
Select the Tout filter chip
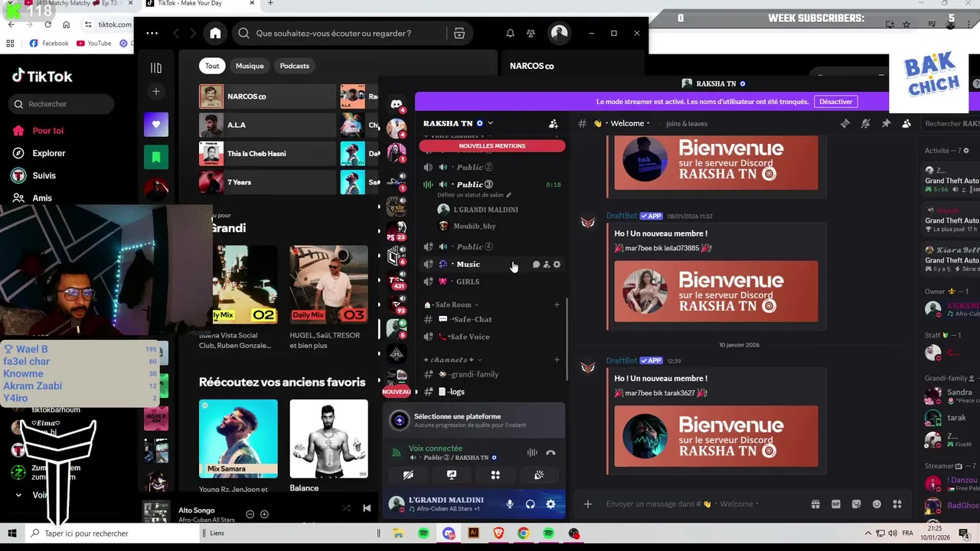tap(212, 66)
